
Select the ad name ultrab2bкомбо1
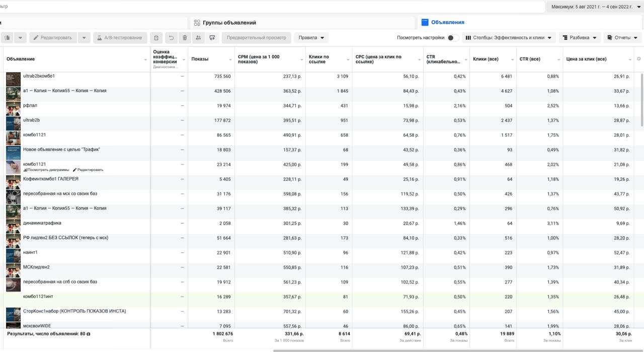(x=39, y=76)
